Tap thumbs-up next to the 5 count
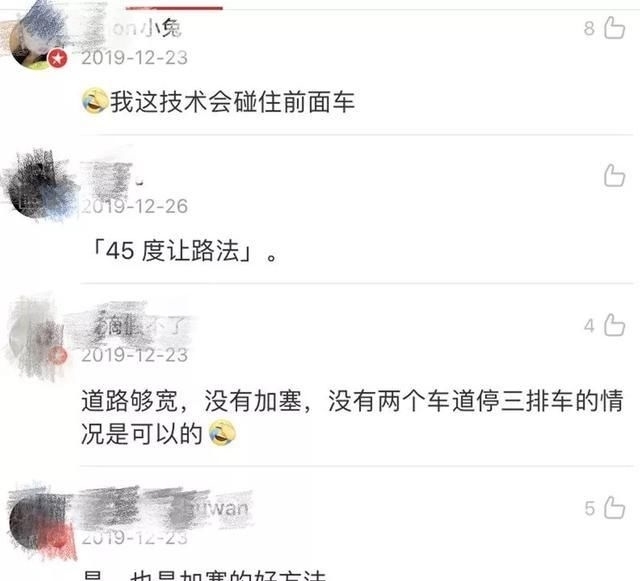Image resolution: width=640 pixels, height=581 pixels. [x=614, y=508]
